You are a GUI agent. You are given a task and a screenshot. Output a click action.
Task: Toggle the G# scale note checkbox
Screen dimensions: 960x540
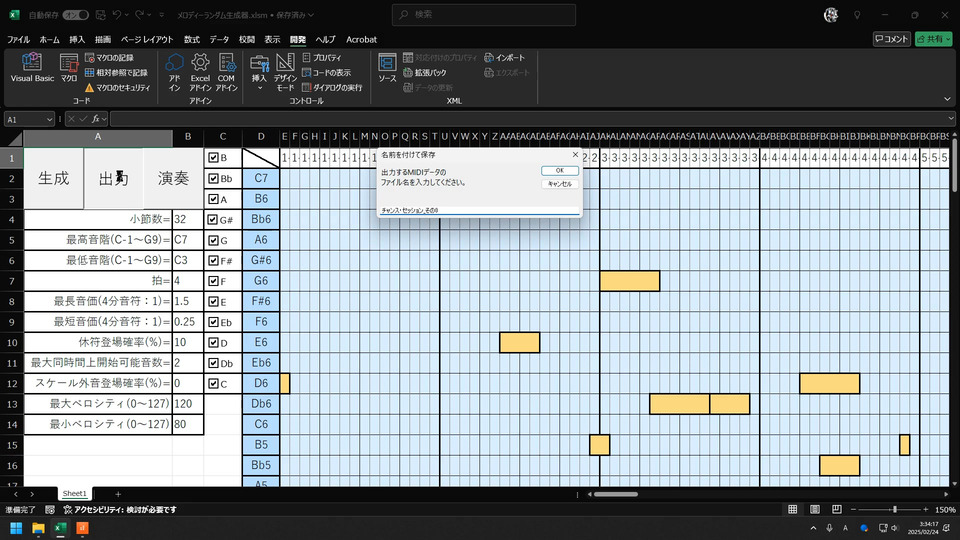point(213,220)
